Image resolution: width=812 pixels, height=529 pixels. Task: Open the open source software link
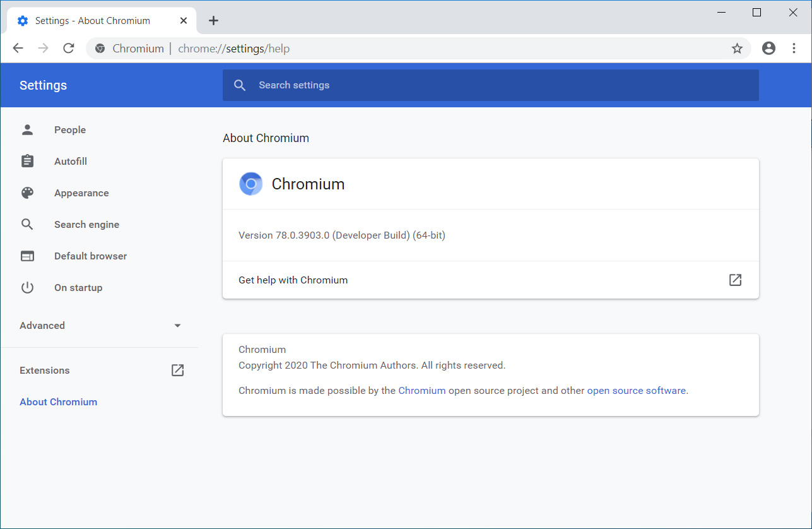click(x=636, y=390)
